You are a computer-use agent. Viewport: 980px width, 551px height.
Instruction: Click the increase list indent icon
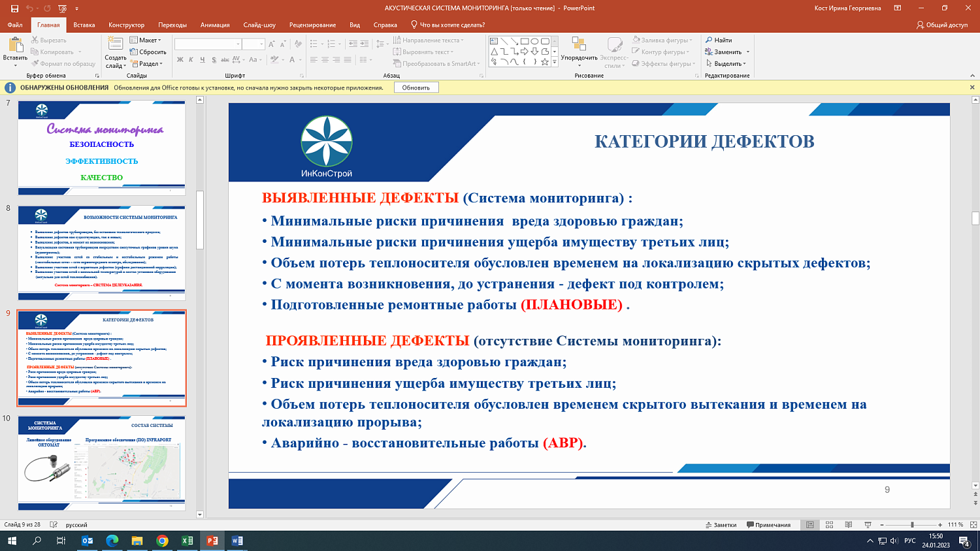[364, 44]
